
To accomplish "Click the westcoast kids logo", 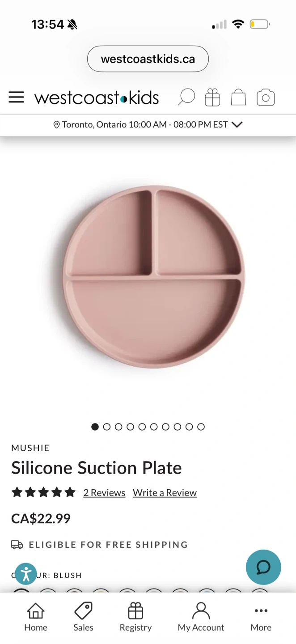I will point(97,97).
